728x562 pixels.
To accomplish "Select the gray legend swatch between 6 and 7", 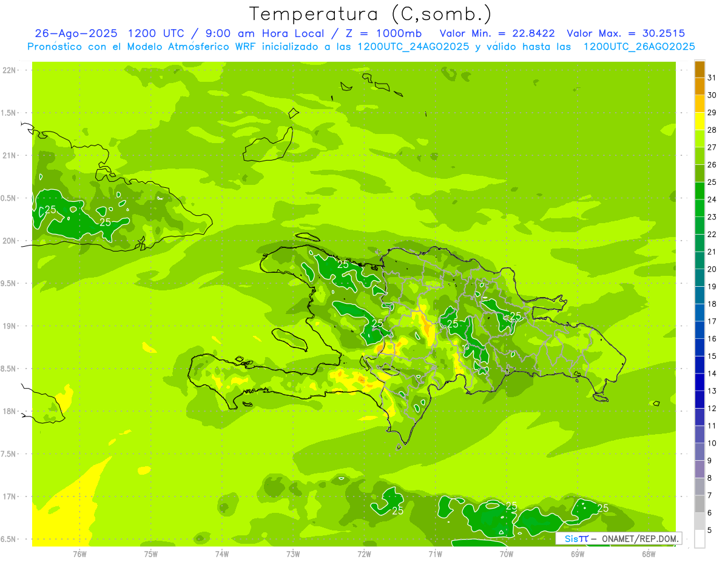I will (x=699, y=504).
